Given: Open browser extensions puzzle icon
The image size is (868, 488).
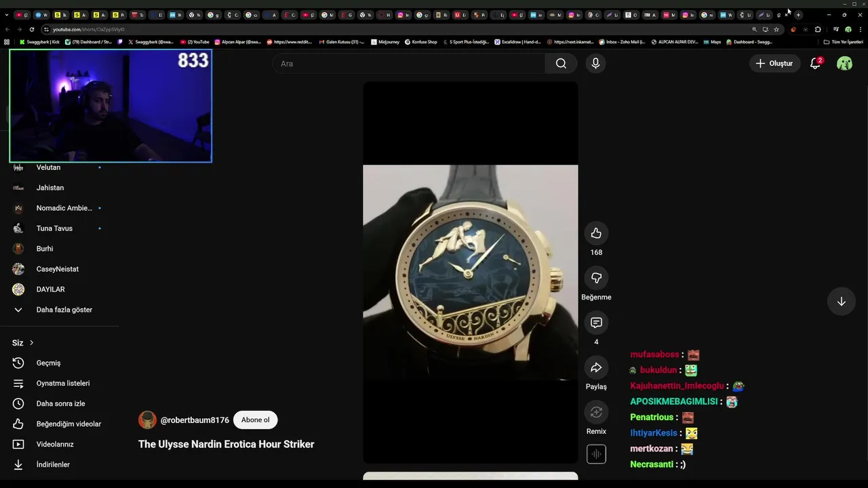Looking at the screenshot, I should pyautogui.click(x=818, y=29).
